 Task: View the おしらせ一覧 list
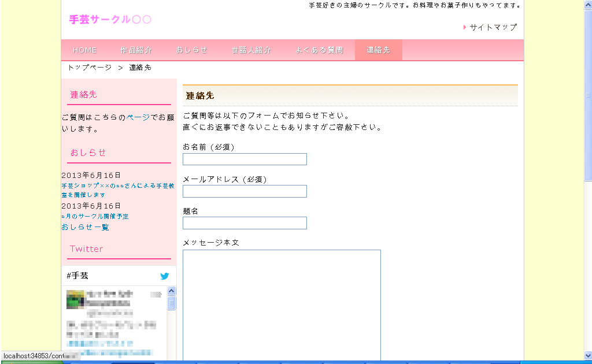85,227
